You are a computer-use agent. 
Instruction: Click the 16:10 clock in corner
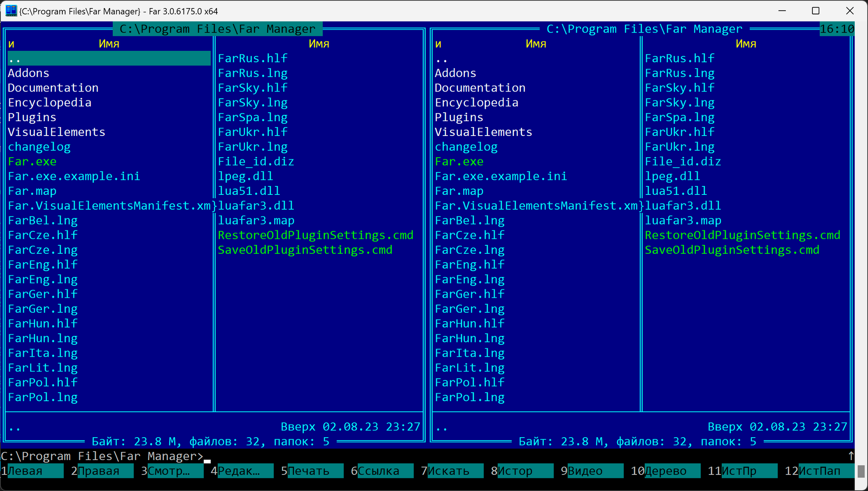[x=837, y=29]
